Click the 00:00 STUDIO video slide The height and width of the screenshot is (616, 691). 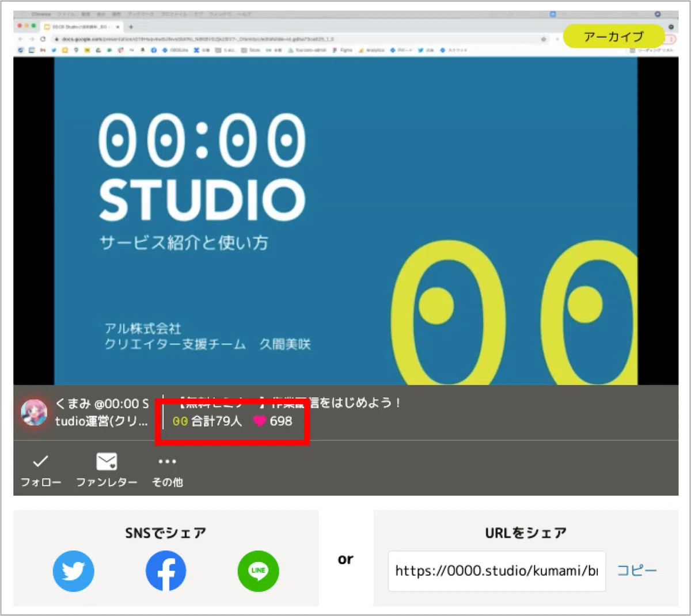345,221
